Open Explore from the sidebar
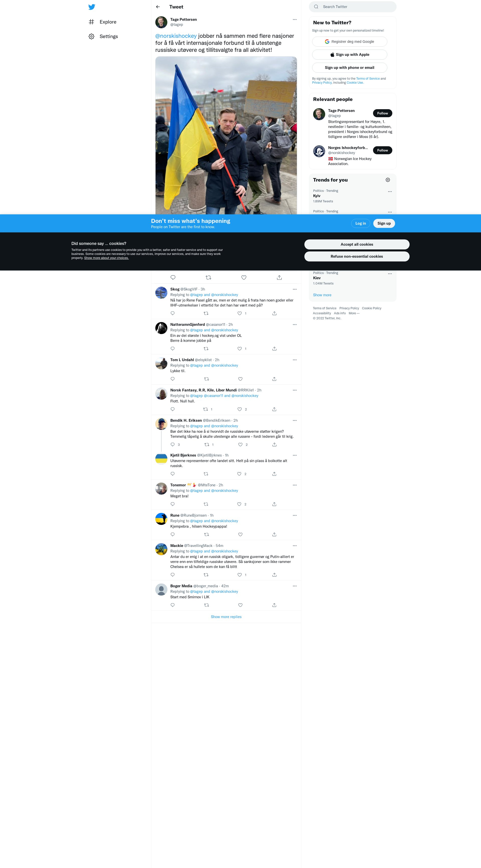The image size is (481, 868). pos(102,22)
